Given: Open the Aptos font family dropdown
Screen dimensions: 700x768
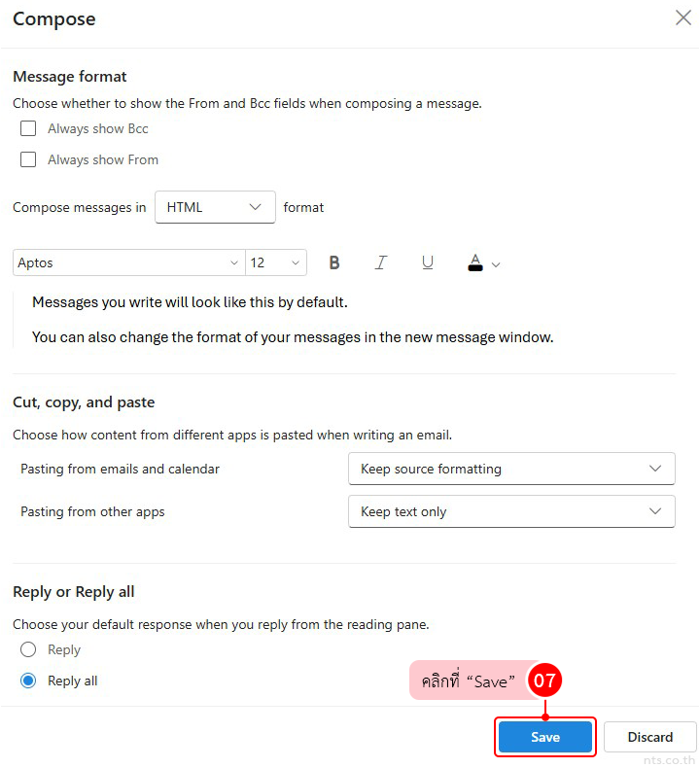Looking at the screenshot, I should point(129,263).
